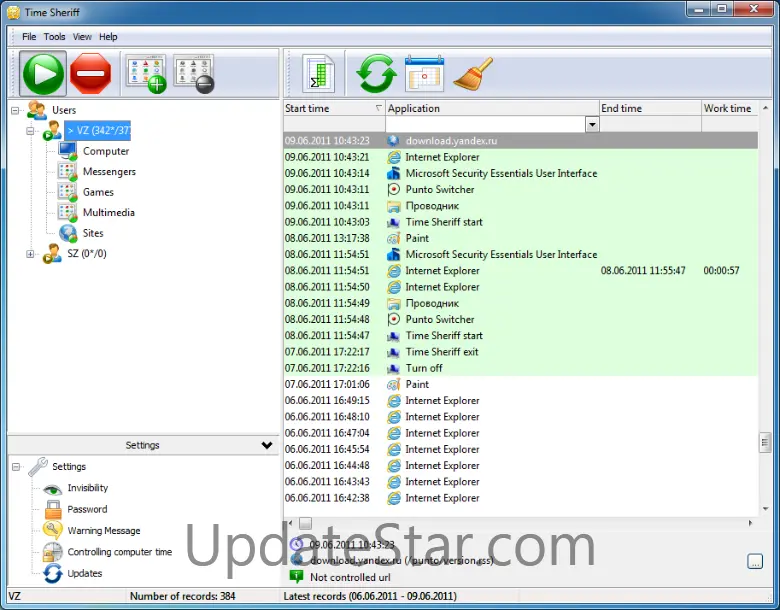Click the Start time filter field
The width and height of the screenshot is (780, 610).
pos(334,124)
